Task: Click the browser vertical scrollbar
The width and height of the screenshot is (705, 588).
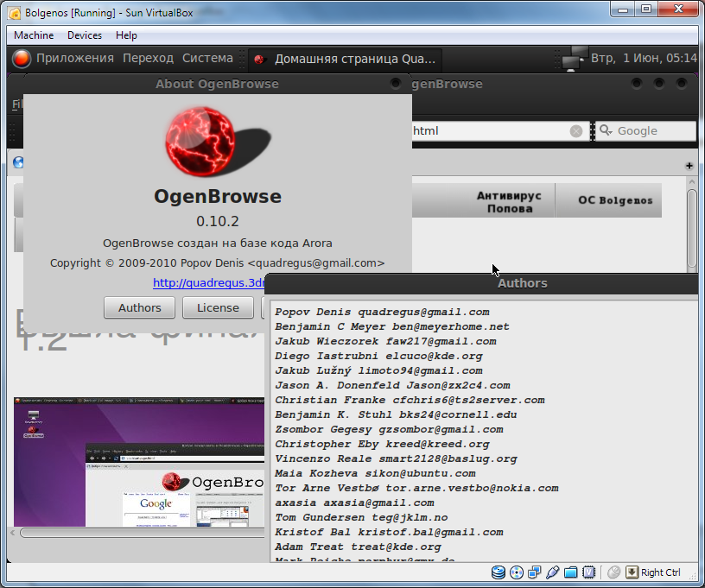Action: [692, 229]
